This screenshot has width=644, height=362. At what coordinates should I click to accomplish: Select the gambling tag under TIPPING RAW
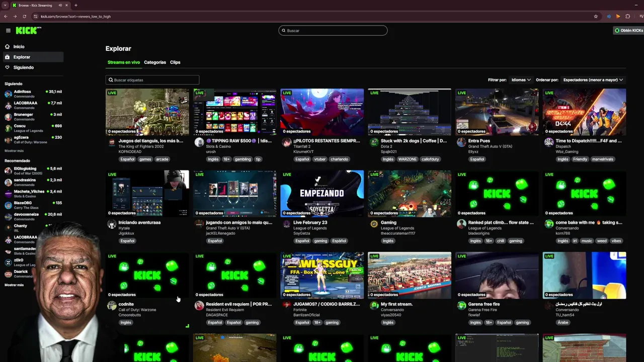click(x=243, y=159)
